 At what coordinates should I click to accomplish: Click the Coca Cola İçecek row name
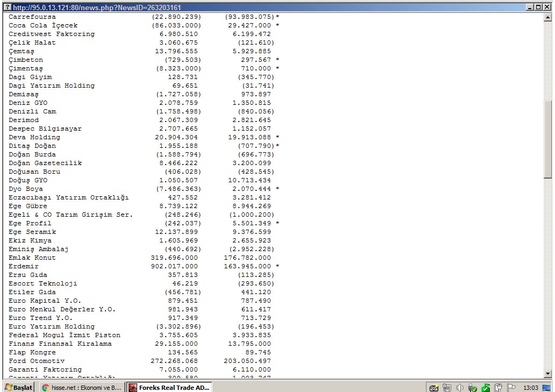tap(43, 25)
